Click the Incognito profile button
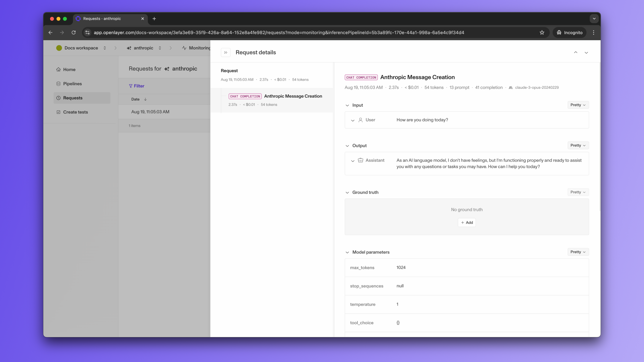The image size is (644, 362). click(570, 32)
